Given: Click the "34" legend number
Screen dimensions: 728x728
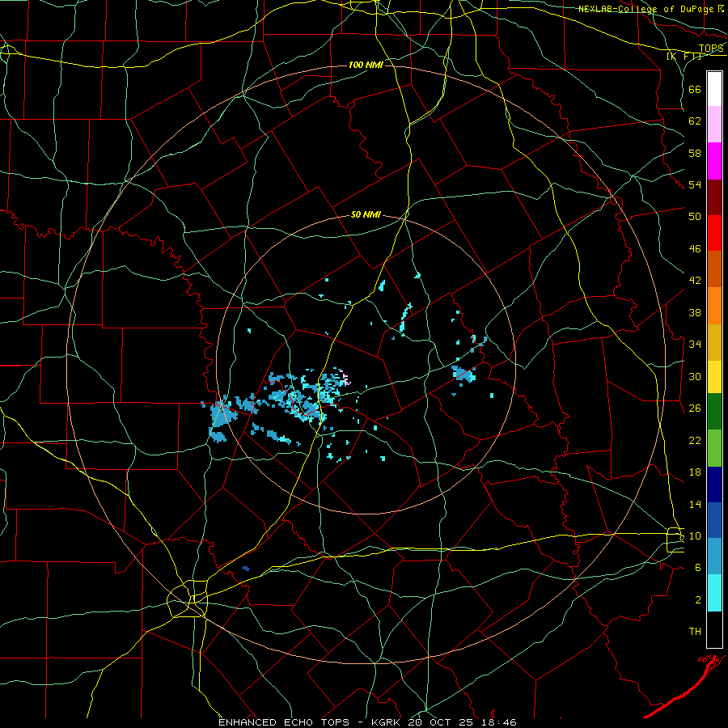Looking at the screenshot, I should click(x=695, y=344).
